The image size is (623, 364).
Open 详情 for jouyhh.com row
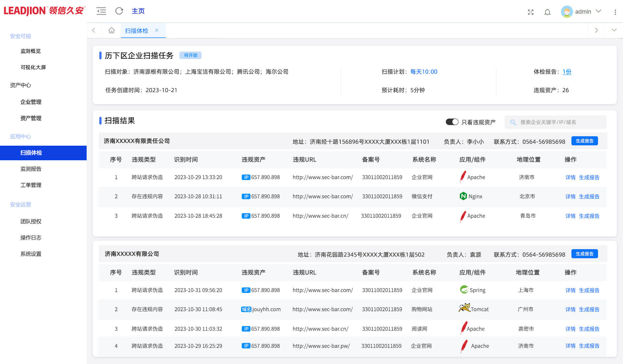click(570, 309)
